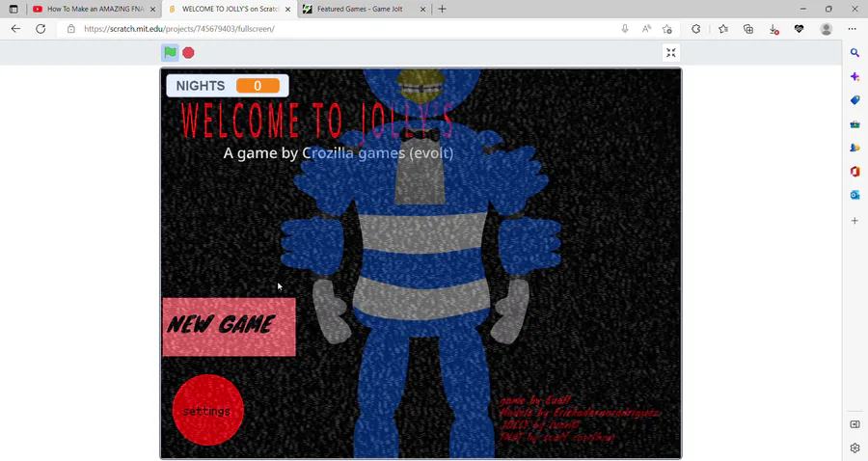Image resolution: width=868 pixels, height=461 pixels.
Task: Close the WELCOME TO JOLLY'S tab
Action: click(287, 9)
